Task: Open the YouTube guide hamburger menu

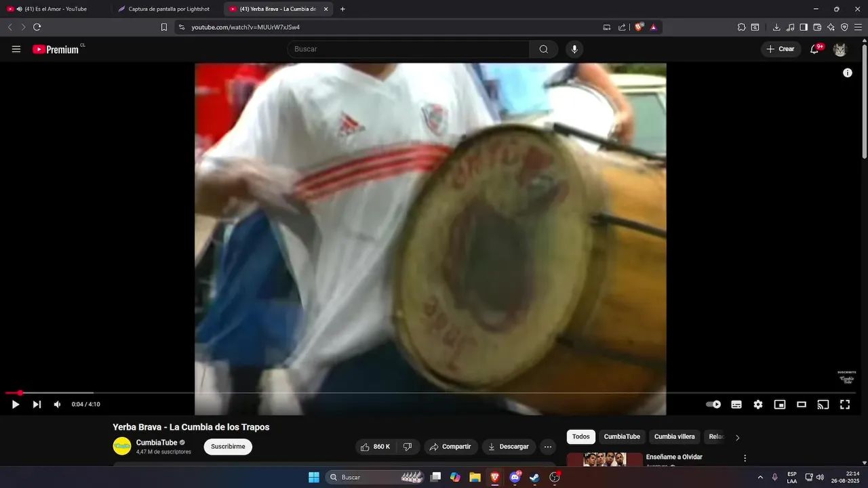Action: click(16, 49)
